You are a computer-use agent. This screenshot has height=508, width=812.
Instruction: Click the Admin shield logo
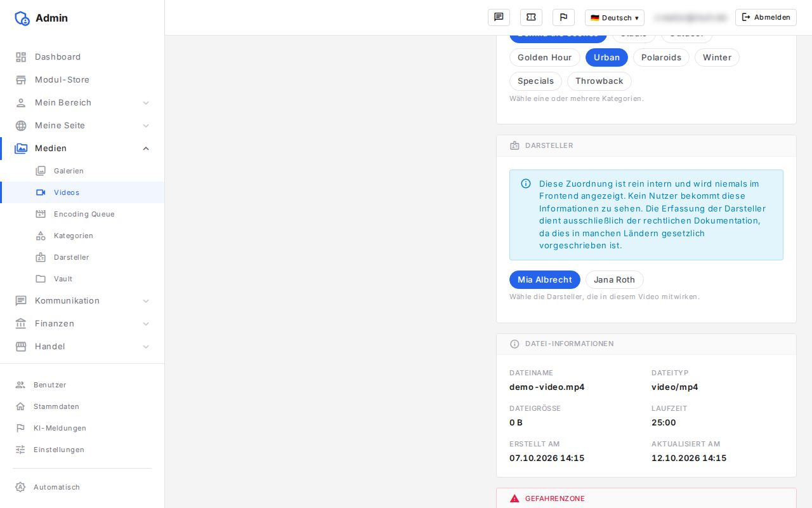(22, 18)
